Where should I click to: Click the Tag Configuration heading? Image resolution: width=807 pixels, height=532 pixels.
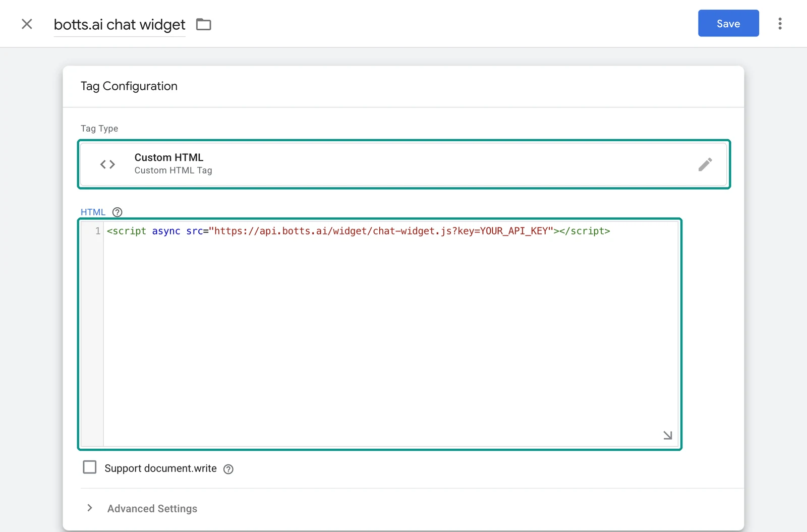pos(129,86)
